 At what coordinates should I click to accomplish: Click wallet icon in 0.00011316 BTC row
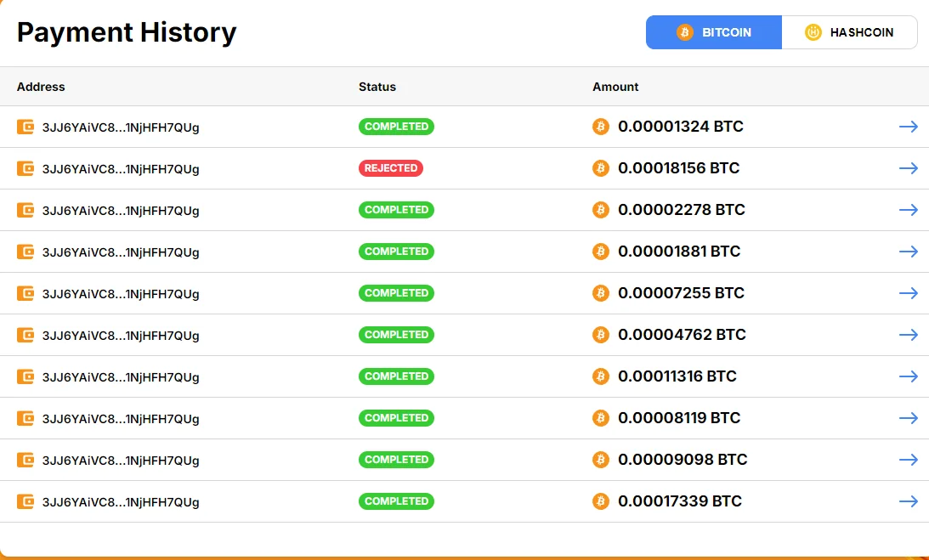[25, 376]
